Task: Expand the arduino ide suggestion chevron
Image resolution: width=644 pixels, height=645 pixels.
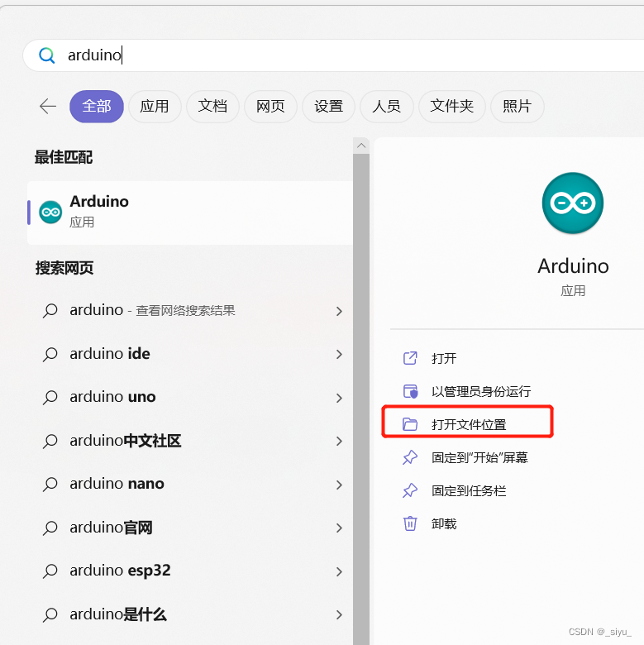Action: (339, 354)
